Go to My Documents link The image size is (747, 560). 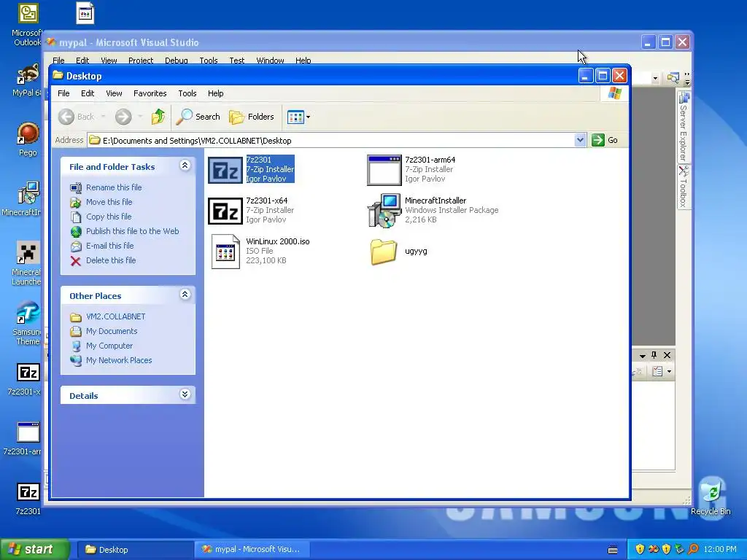[x=112, y=331]
